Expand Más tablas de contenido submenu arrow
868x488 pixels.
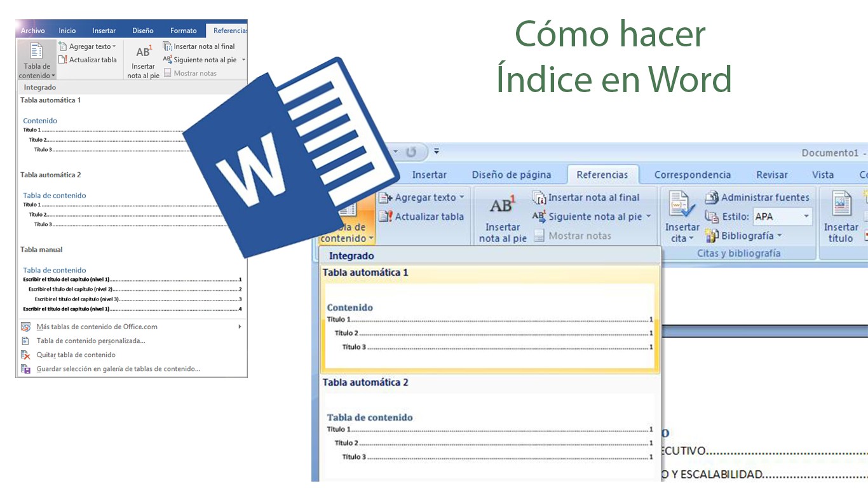(240, 327)
